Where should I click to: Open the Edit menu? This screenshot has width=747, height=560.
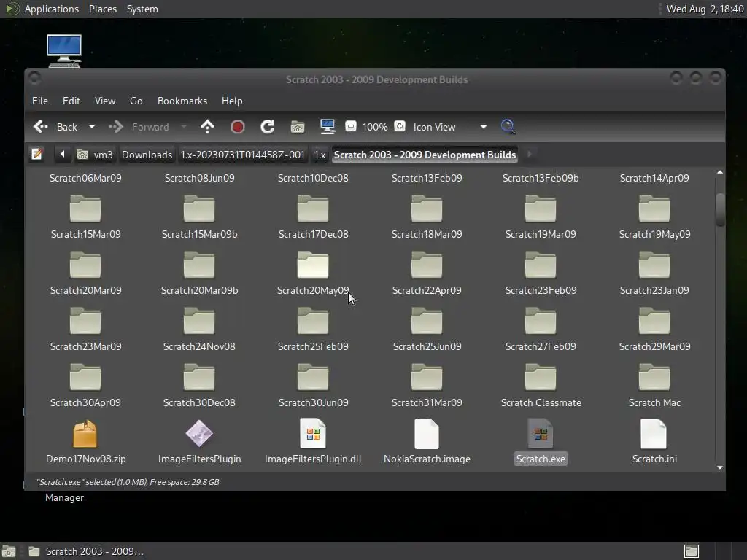coord(71,101)
